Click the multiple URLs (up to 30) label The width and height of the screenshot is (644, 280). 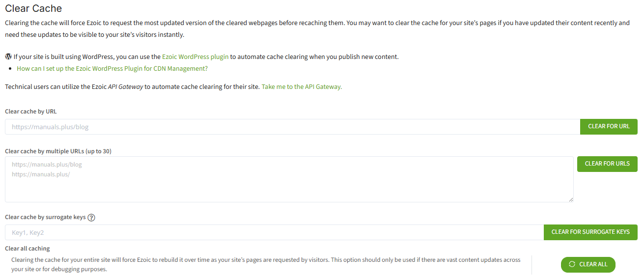58,151
